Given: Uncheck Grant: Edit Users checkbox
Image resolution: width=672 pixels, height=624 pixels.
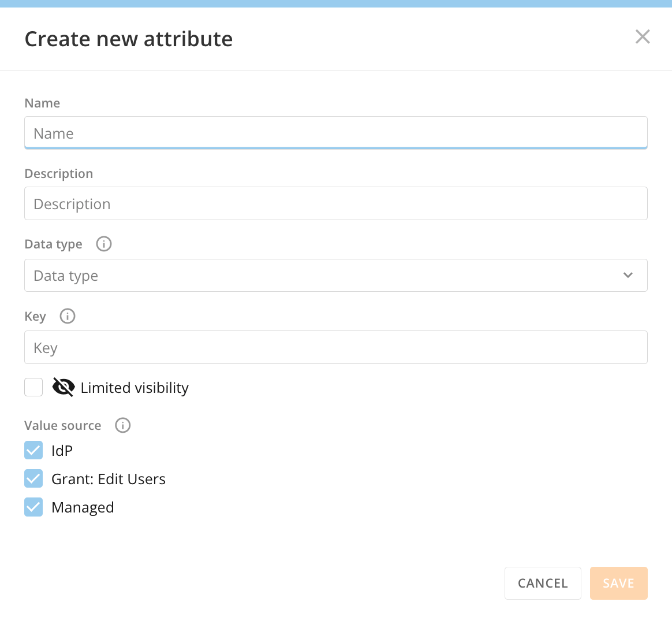Looking at the screenshot, I should [x=33, y=478].
